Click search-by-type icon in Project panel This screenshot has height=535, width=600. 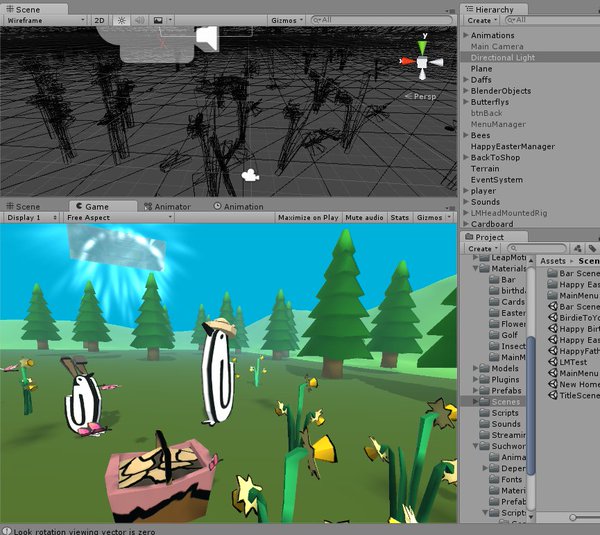[x=576, y=249]
